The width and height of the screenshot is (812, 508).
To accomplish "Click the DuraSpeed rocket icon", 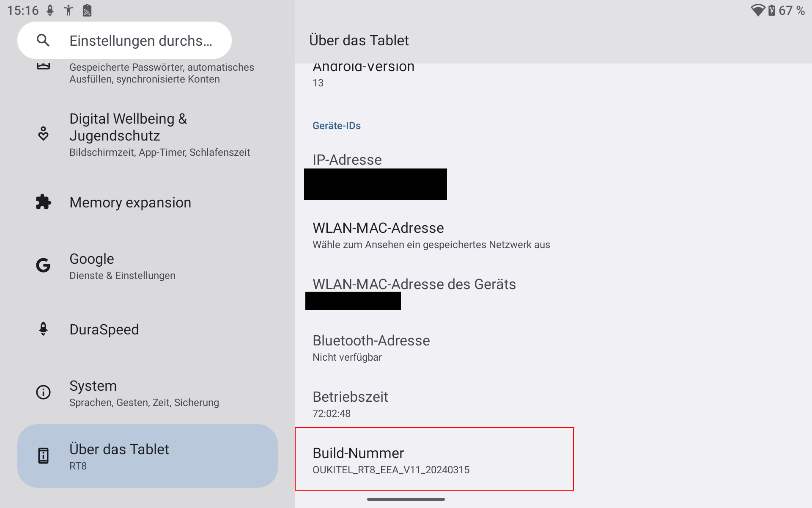I will tap(43, 329).
